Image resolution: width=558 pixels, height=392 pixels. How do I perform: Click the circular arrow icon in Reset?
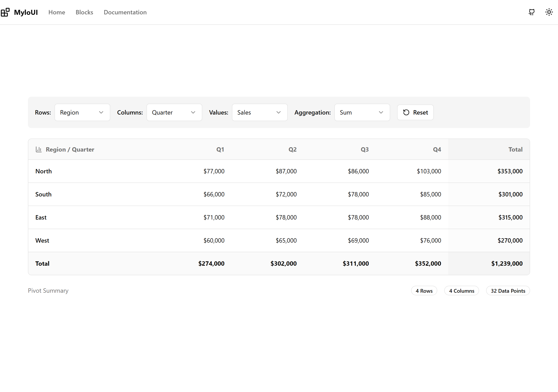click(x=406, y=112)
